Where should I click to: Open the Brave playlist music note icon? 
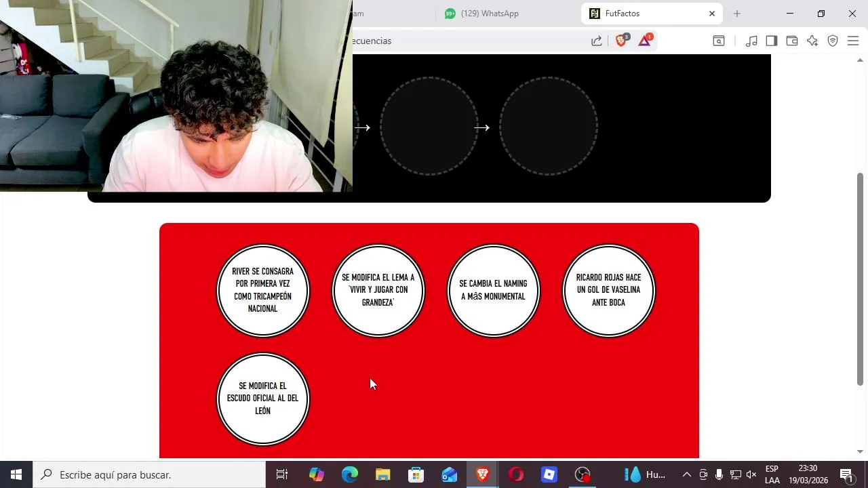[x=751, y=41]
